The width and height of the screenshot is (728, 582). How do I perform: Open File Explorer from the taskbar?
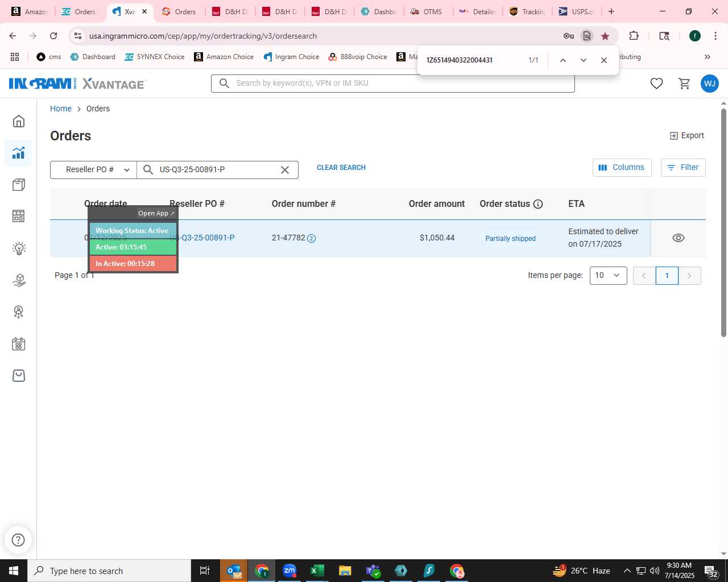coord(345,571)
